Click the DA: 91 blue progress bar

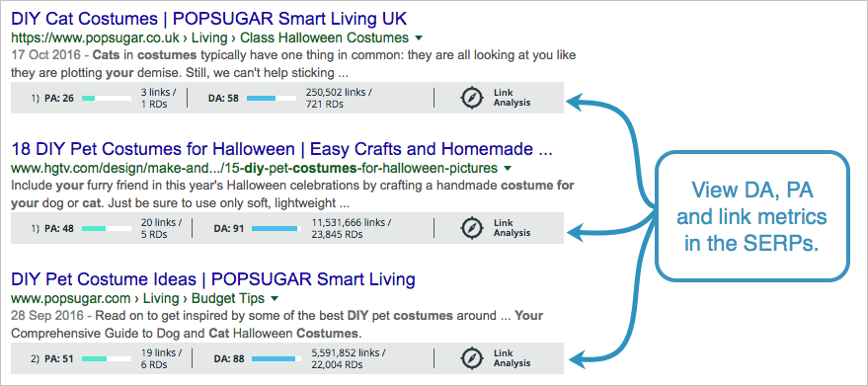pos(276,228)
